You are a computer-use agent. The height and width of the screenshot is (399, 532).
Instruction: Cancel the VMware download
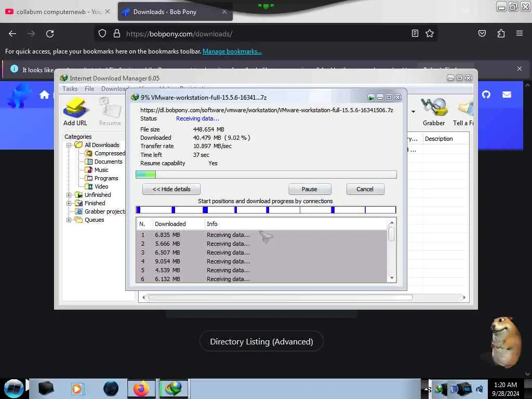click(365, 189)
